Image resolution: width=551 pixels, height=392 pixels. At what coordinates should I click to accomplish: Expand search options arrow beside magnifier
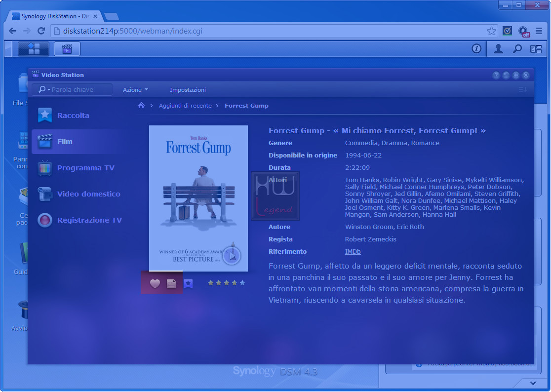(x=49, y=90)
